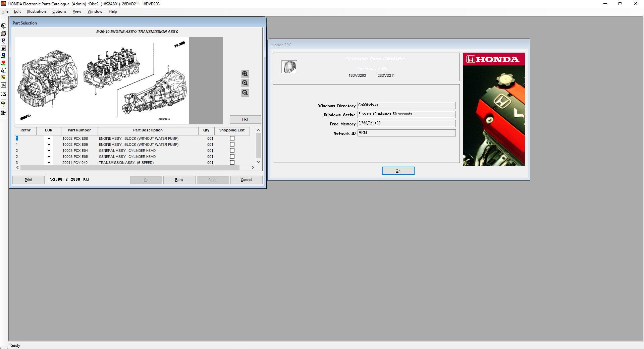Click the TRANSMISSION ASSY. (6-SPEED) description
The width and height of the screenshot is (644, 349).
coord(126,163)
